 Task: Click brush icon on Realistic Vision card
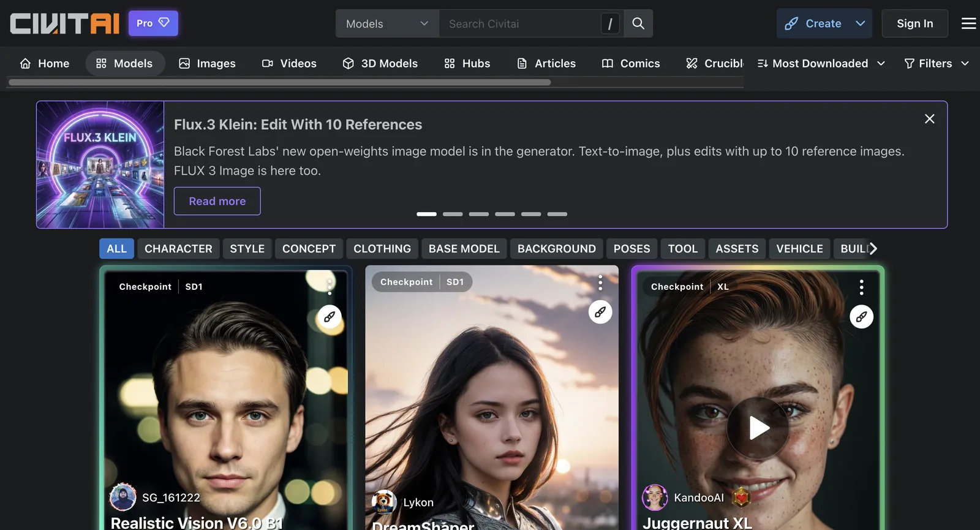tap(330, 317)
